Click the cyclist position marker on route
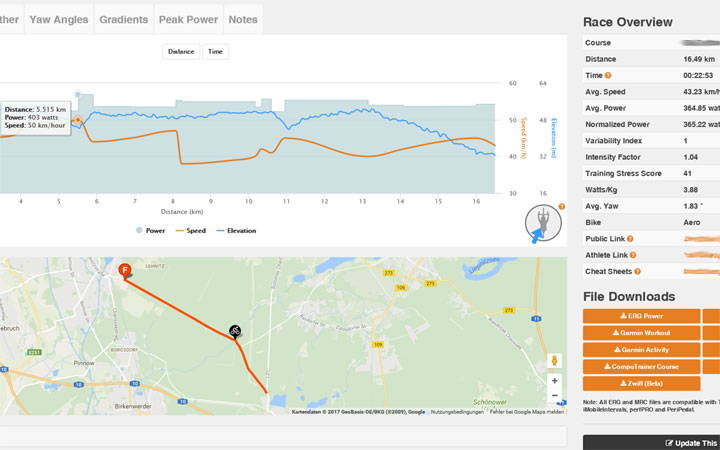The image size is (720, 450). 235,330
